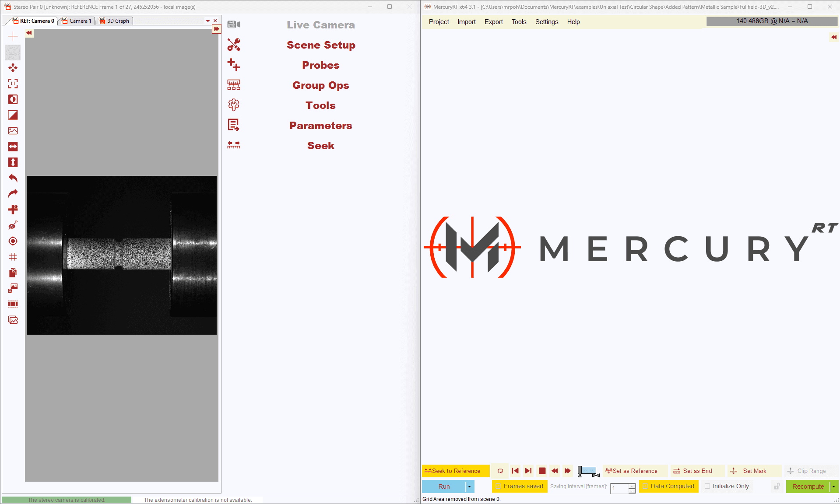Viewport: 840px width, 504px height.
Task: Click the Tools gear-wrench icon
Action: tap(234, 105)
